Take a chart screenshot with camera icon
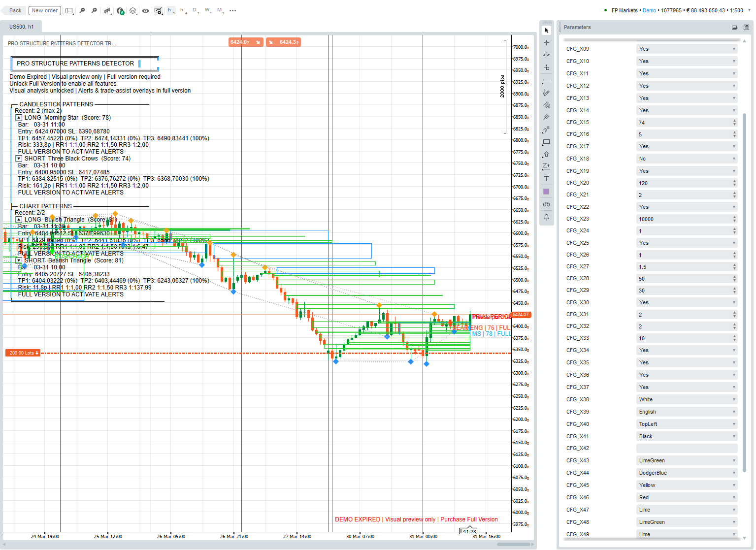 pos(546,204)
